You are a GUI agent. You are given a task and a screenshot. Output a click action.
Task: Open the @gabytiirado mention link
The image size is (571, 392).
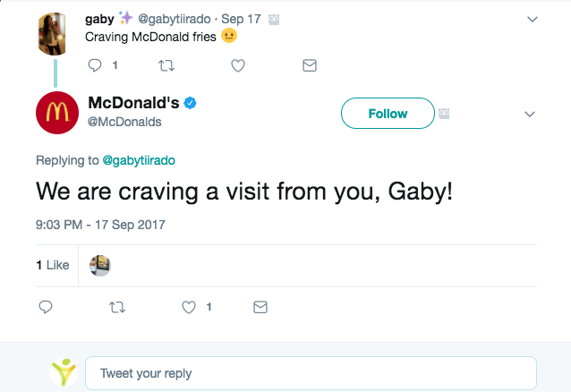pyautogui.click(x=139, y=160)
